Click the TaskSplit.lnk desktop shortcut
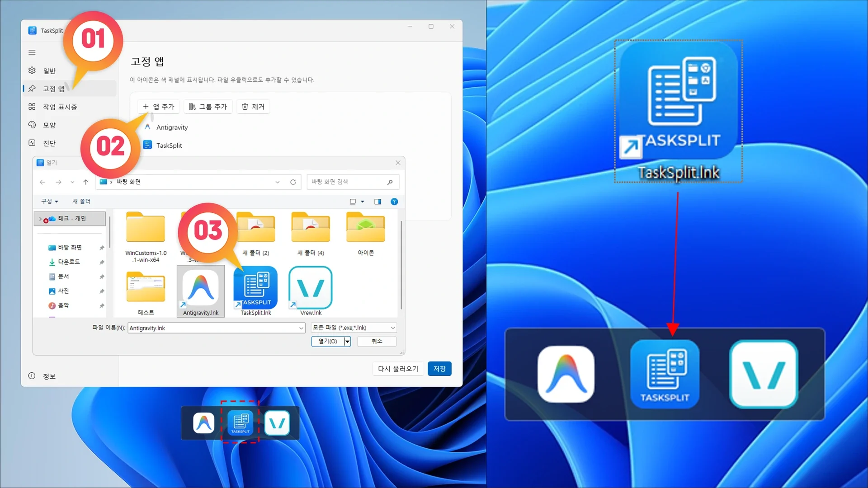868x488 pixels. pyautogui.click(x=678, y=111)
